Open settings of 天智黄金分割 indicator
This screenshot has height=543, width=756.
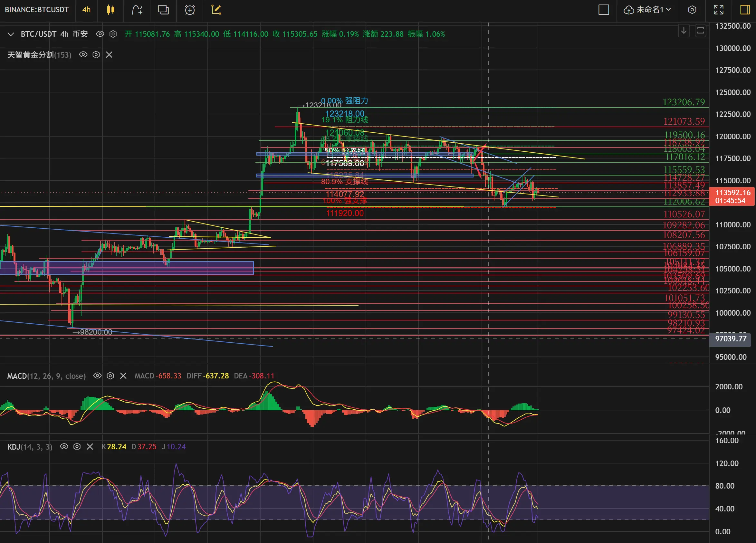coord(96,55)
